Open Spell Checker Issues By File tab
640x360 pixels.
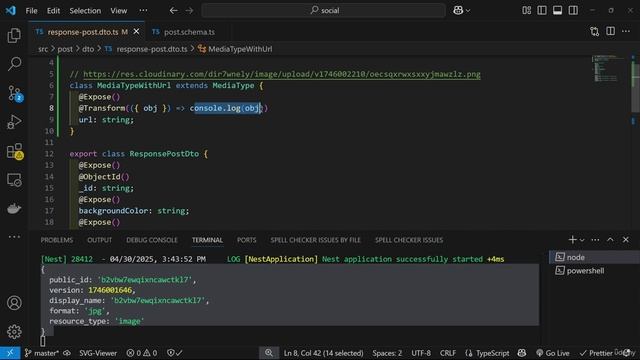click(x=316, y=240)
